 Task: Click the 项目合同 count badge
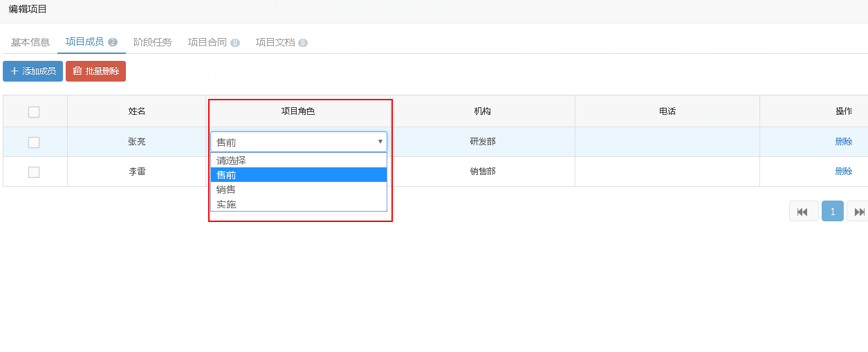[235, 43]
